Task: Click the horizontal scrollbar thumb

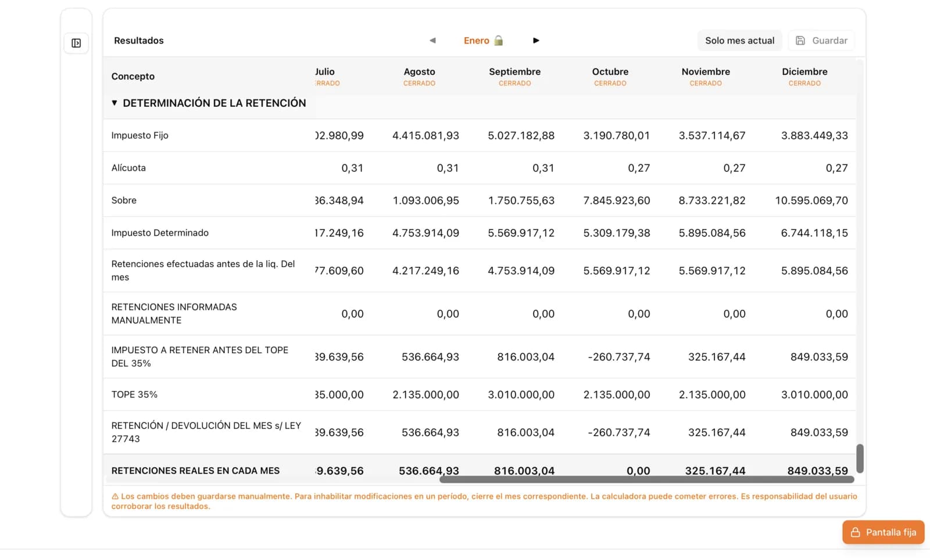Action: point(646,480)
